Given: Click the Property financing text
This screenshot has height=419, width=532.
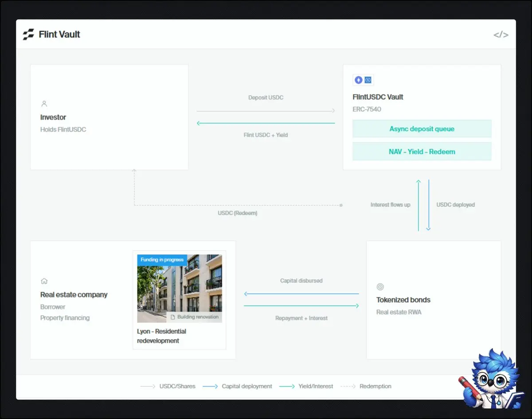Looking at the screenshot, I should pos(65,318).
